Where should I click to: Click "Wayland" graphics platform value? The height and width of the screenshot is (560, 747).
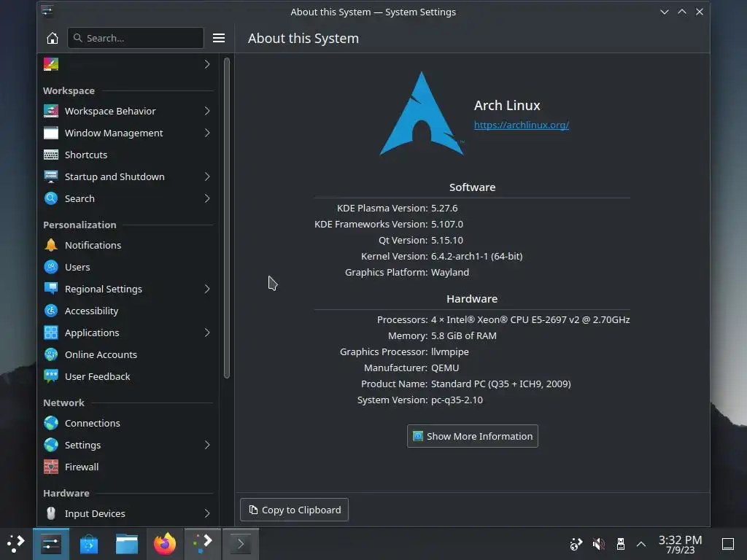coord(450,273)
